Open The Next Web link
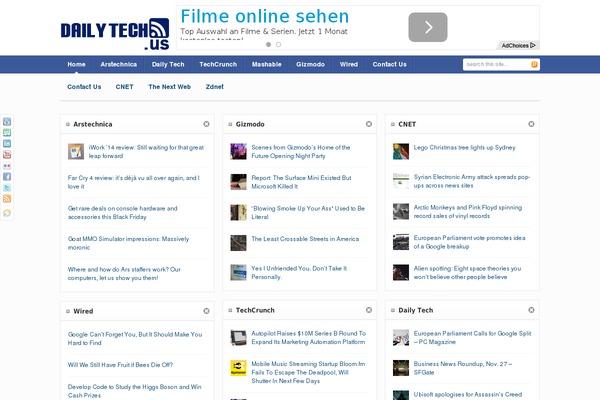 (170, 87)
